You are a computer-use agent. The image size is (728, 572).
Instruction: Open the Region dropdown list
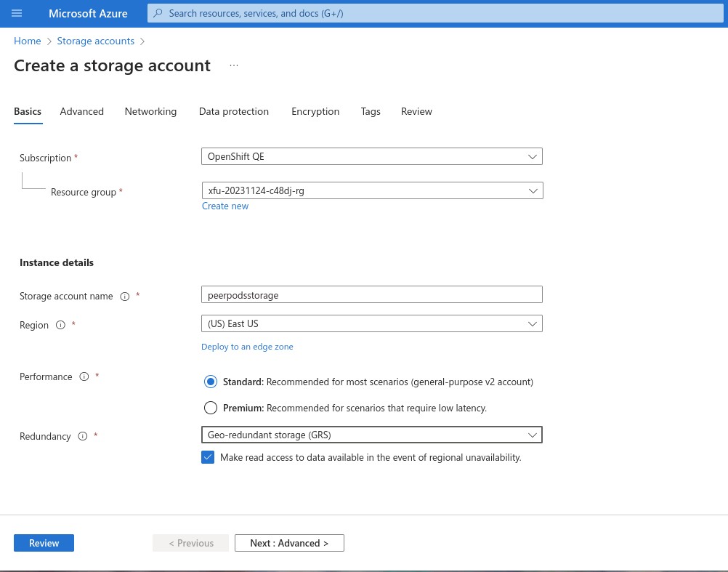click(x=371, y=323)
